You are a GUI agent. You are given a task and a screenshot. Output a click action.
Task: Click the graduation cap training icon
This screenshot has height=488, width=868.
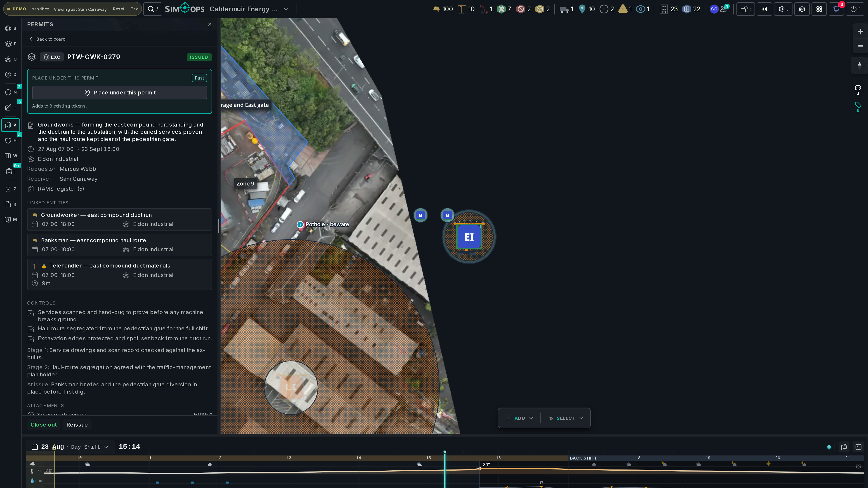[x=802, y=9]
